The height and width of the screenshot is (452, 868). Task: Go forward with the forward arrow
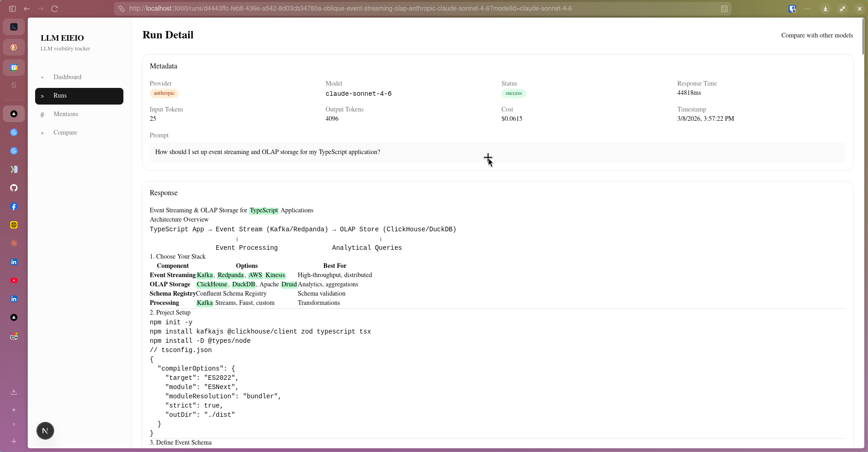(x=41, y=9)
